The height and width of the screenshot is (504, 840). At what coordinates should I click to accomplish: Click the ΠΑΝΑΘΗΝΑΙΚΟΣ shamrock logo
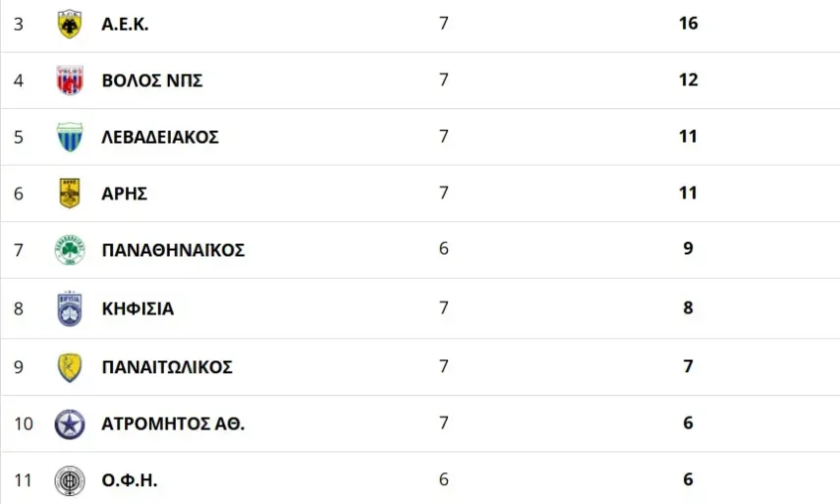(x=70, y=250)
